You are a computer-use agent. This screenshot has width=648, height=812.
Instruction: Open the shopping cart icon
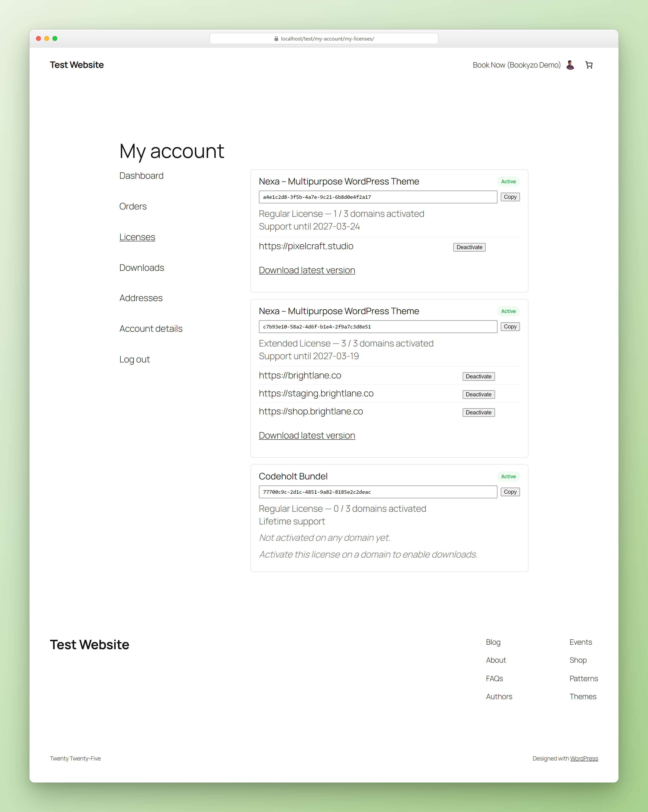point(589,65)
